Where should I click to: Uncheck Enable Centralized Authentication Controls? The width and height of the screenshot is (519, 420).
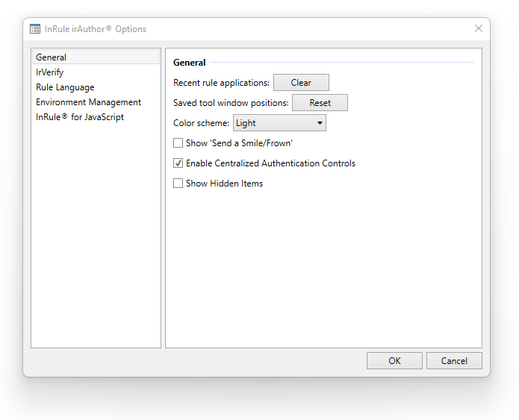178,163
